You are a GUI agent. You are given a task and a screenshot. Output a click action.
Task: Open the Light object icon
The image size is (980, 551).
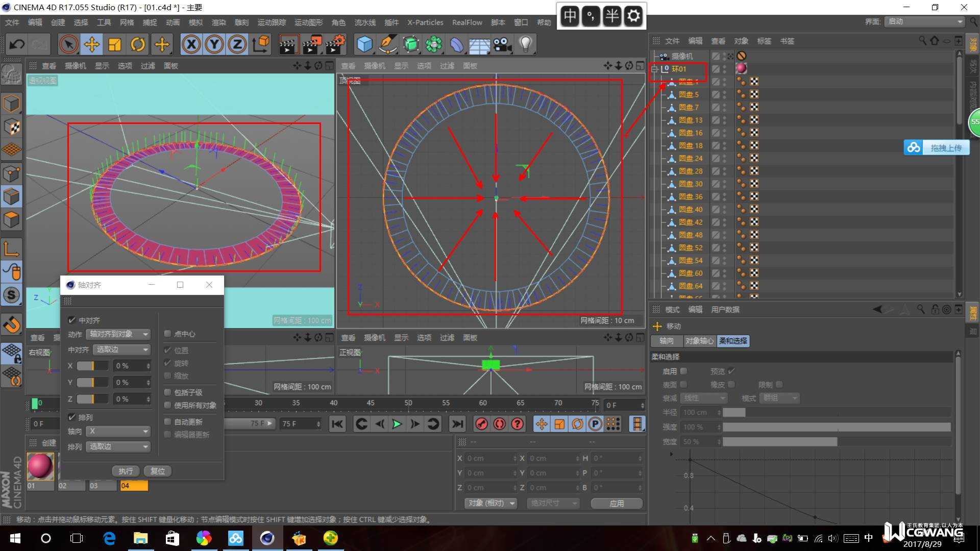click(x=525, y=44)
